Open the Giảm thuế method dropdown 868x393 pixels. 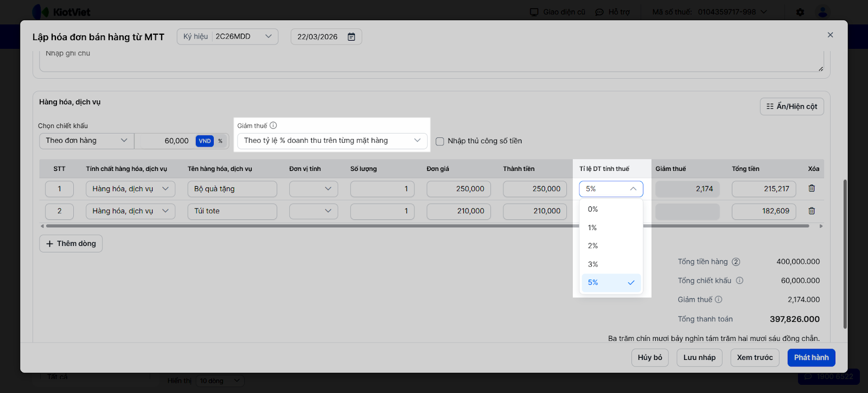332,141
